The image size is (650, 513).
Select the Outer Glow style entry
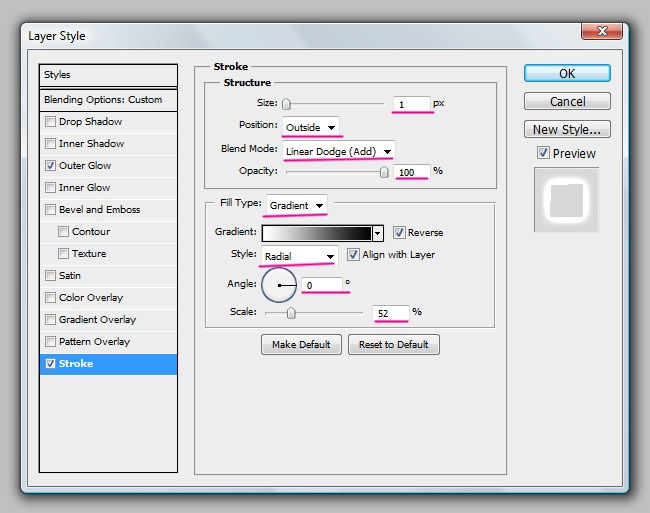[85, 166]
